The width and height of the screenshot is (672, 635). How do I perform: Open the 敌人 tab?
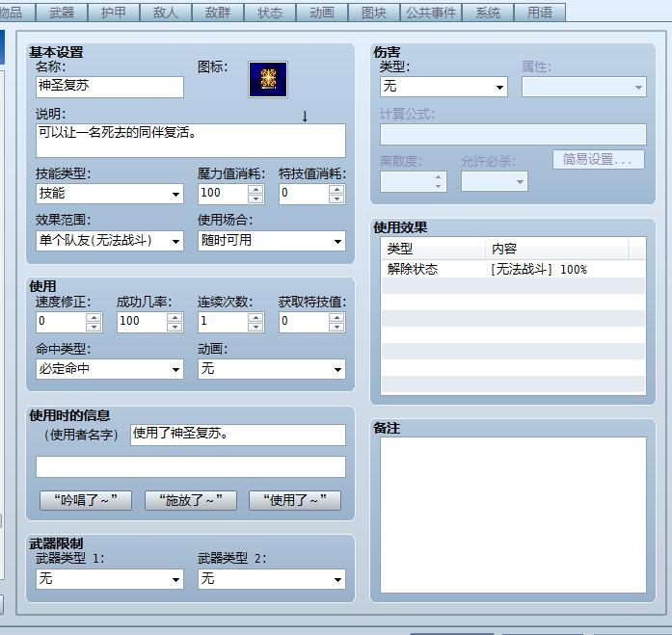166,13
